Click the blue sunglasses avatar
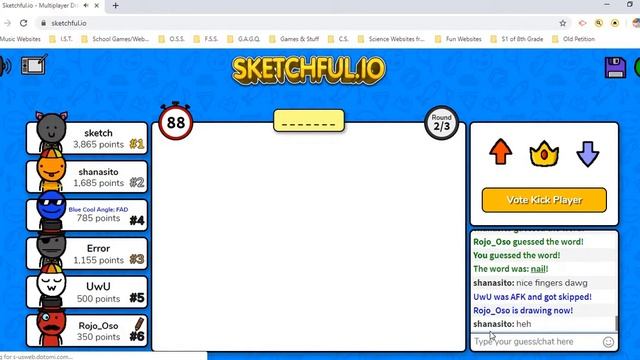This screenshot has width=640, height=360. click(51, 208)
